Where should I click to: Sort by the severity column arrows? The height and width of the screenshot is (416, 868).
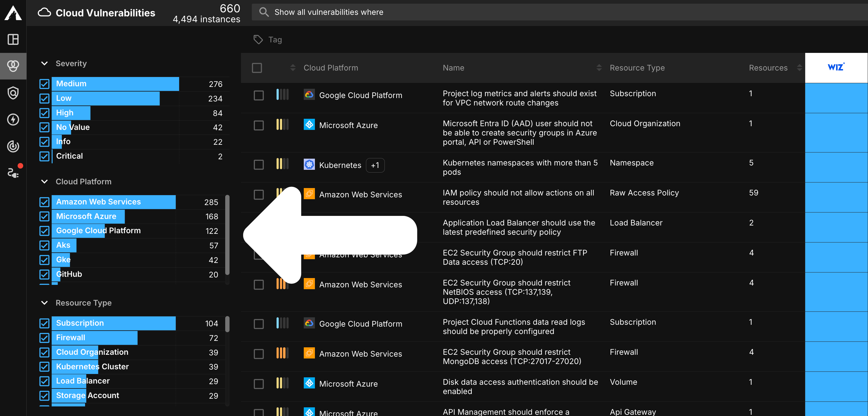[293, 68]
